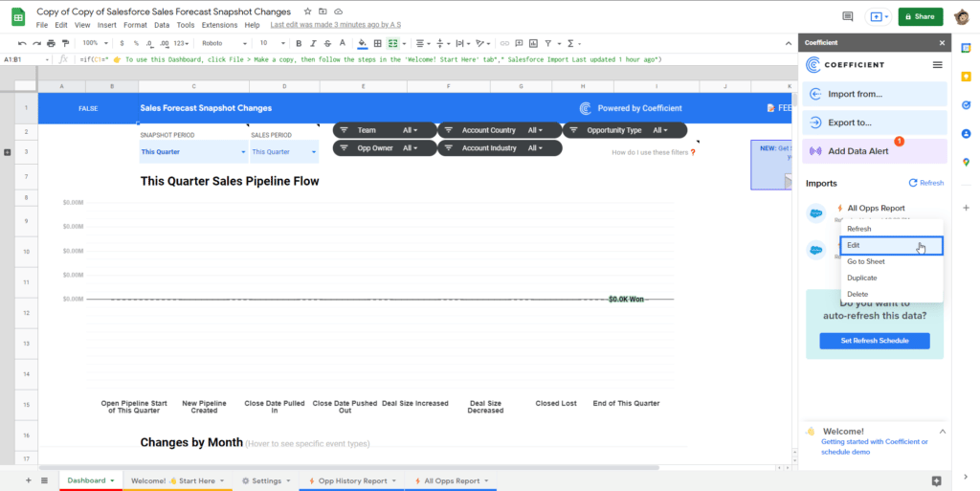980x491 pixels.
Task: Click the merge cells icon
Action: 392,43
